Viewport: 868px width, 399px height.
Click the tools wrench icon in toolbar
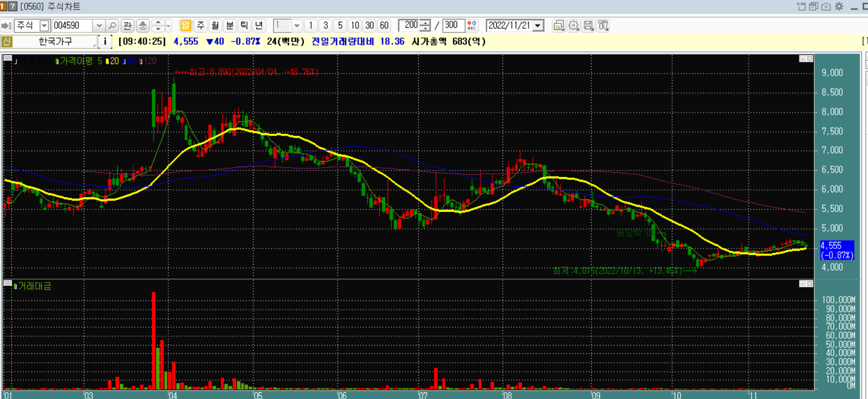click(603, 26)
